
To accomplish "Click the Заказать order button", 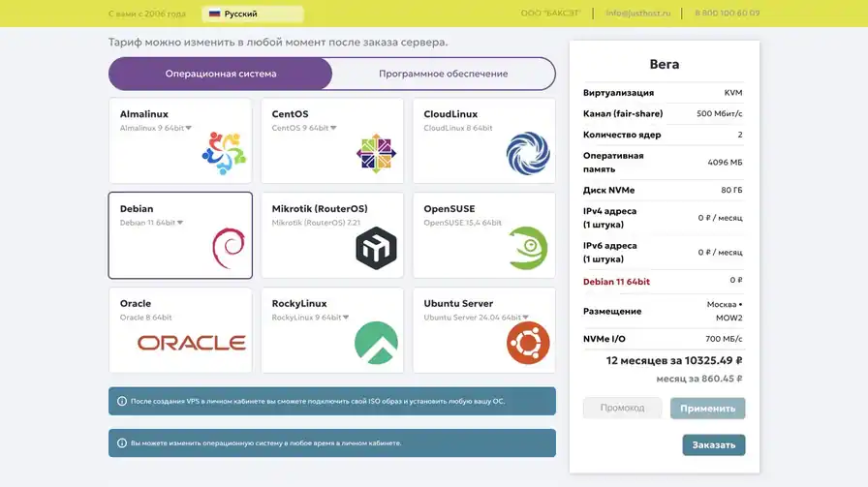I will tap(714, 445).
